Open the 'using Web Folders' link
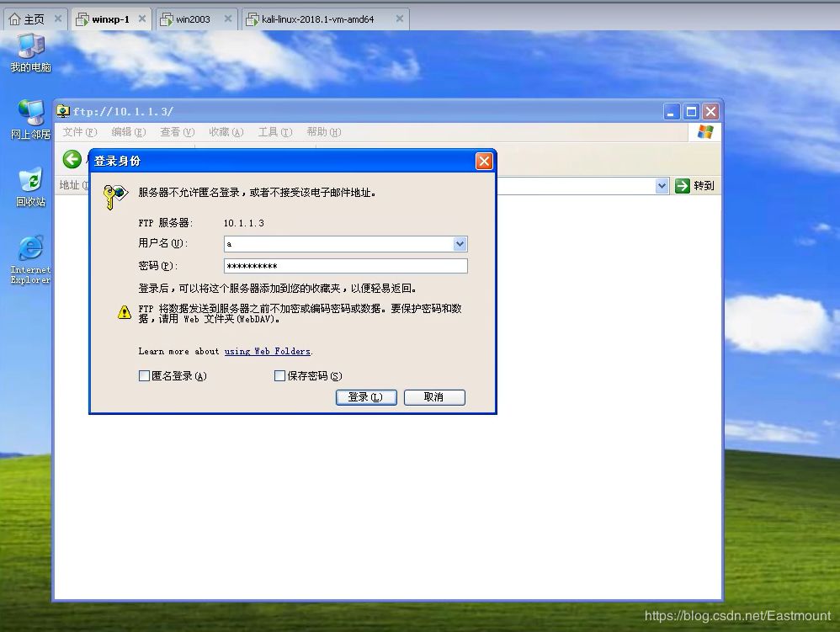 coord(268,352)
